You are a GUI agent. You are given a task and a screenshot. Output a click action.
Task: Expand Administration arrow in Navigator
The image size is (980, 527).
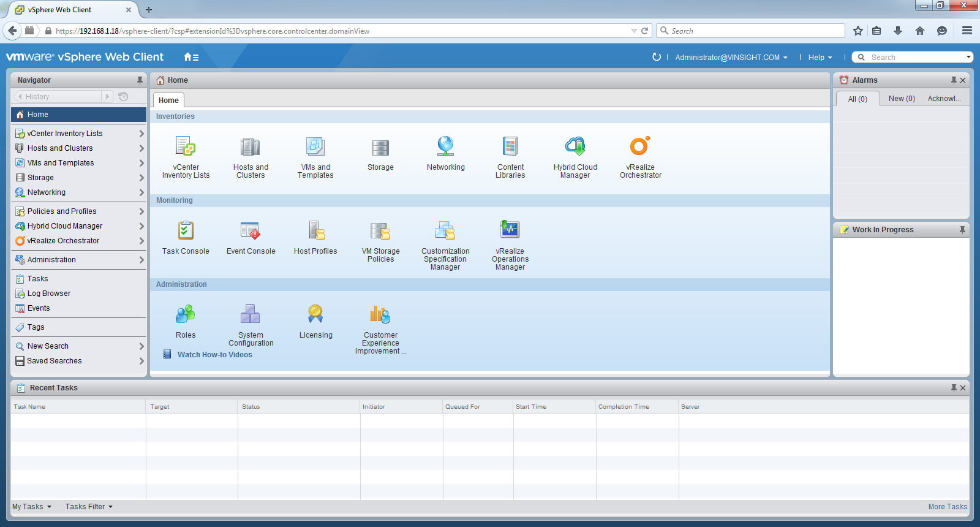click(x=141, y=260)
